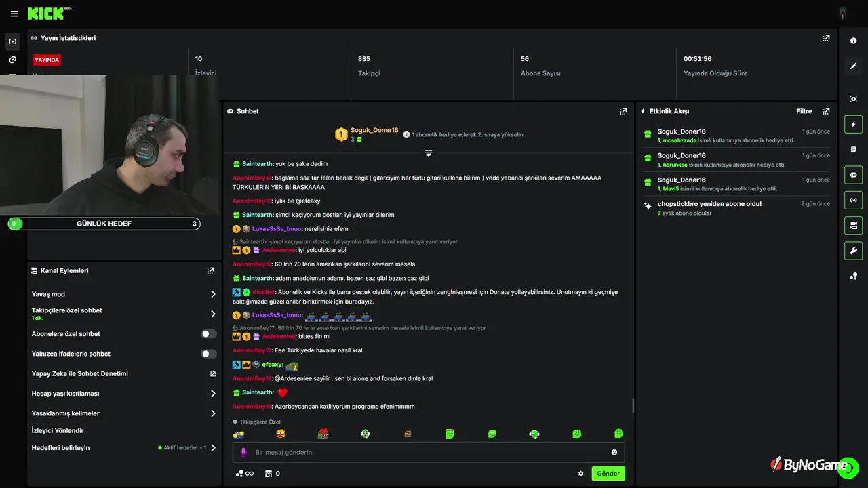Open the hamburger menu next to Kick logo
Viewport: 868px width, 488px height.
[14, 14]
